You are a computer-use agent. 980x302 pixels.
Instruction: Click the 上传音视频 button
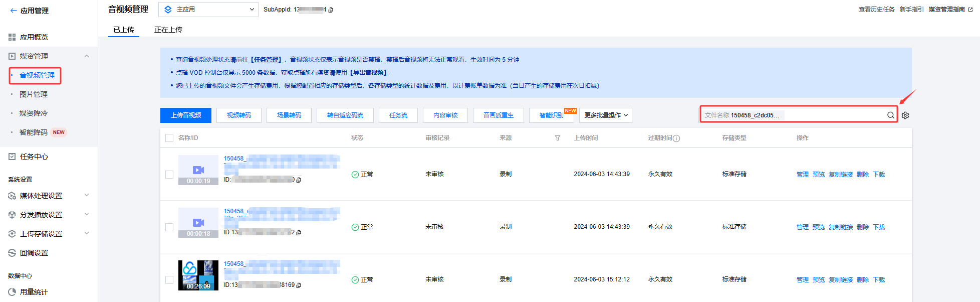(x=186, y=115)
